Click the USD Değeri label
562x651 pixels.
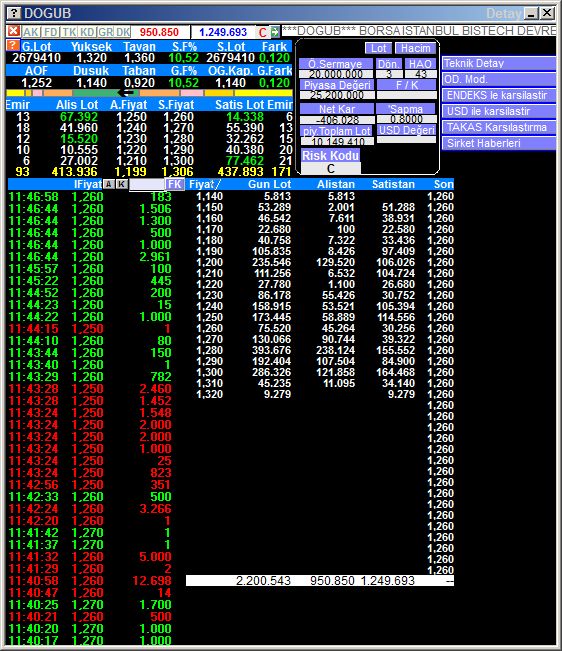click(x=406, y=130)
